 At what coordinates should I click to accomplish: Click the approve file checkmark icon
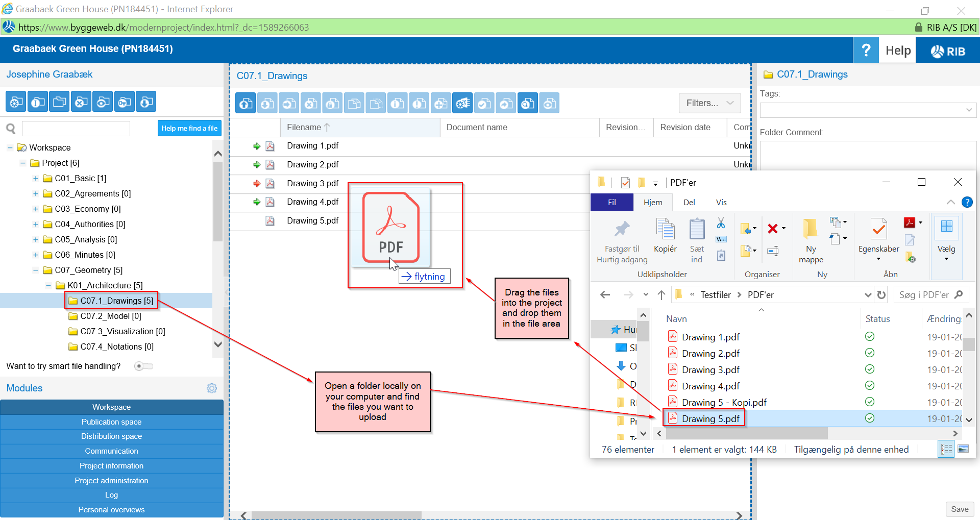click(x=484, y=103)
